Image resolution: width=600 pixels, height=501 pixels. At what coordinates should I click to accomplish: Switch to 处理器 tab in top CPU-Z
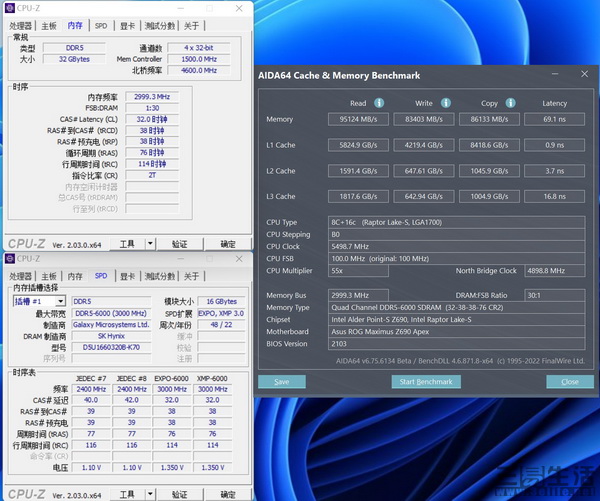tap(21, 26)
